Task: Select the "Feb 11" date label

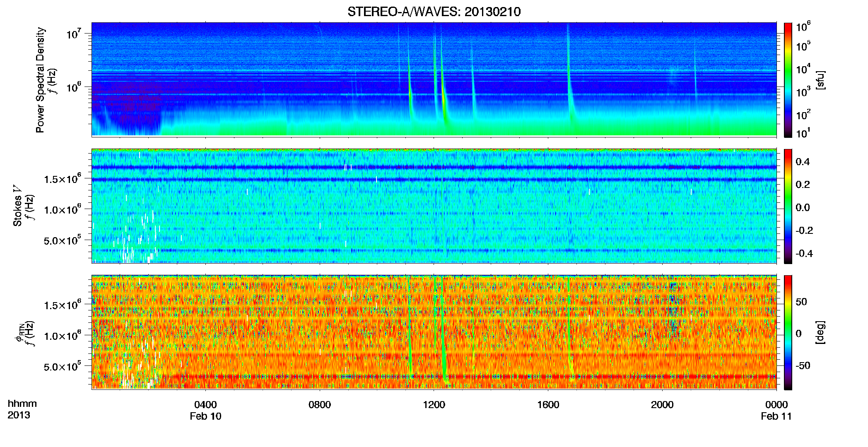Action: 776,416
